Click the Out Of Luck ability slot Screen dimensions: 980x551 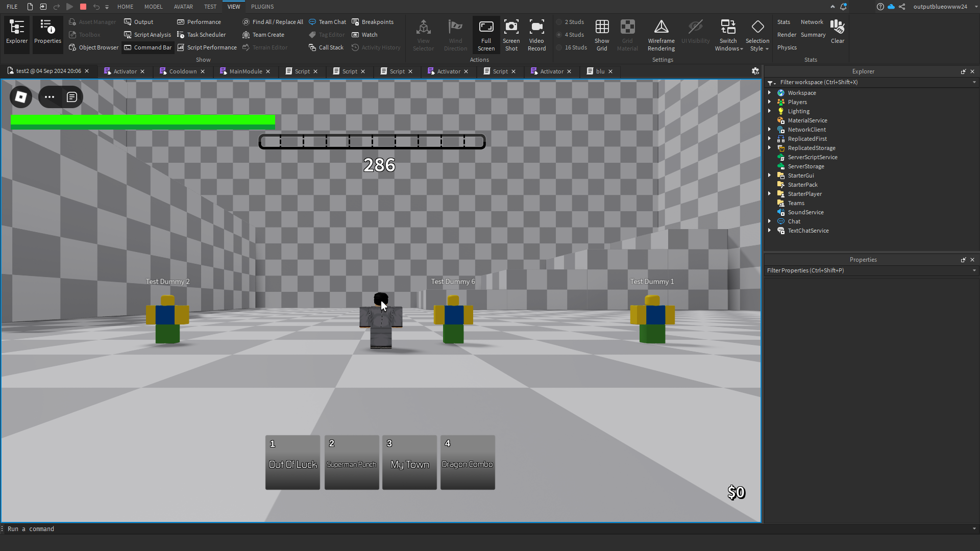pos(292,462)
